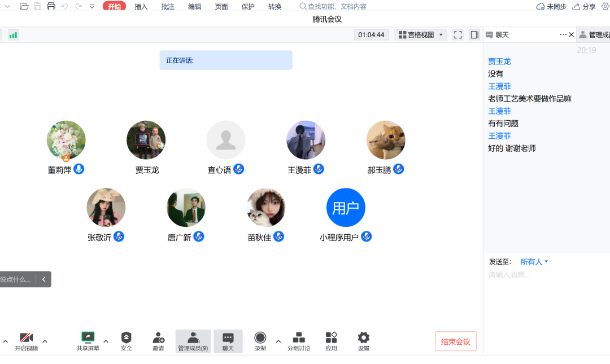Image resolution: width=610 pixels, height=364 pixels.
Task: Unmute 张敬沂's microphone
Action: click(119, 236)
